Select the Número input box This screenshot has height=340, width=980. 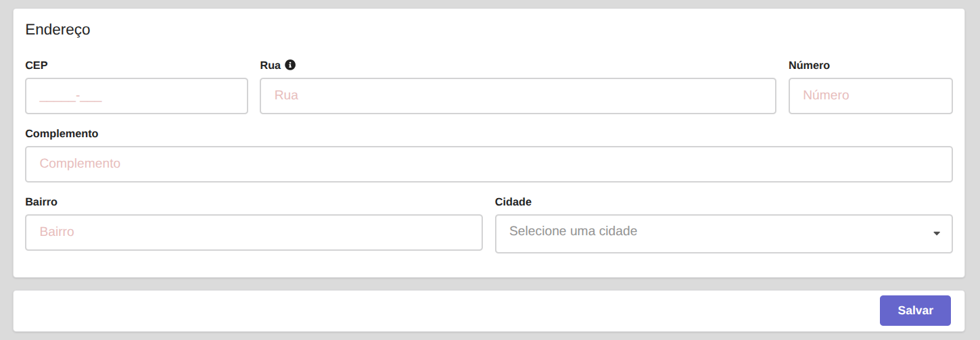(870, 96)
